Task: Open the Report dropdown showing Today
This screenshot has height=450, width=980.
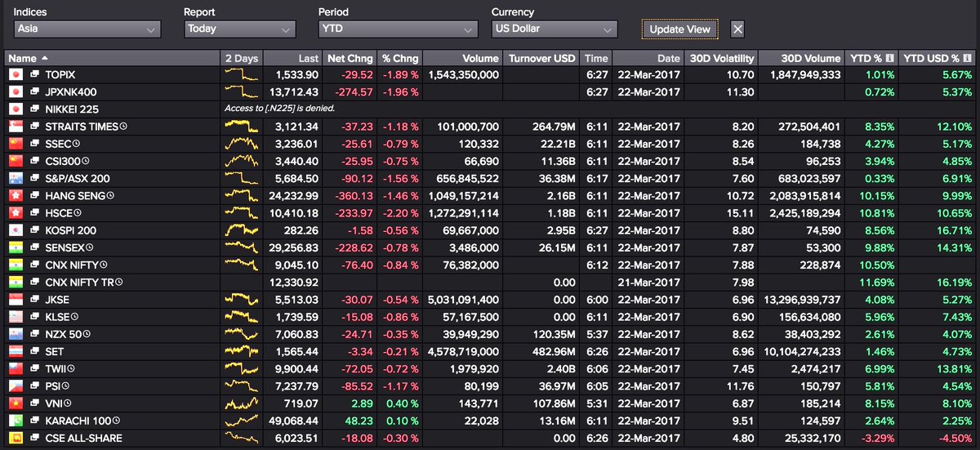Action: tap(239, 29)
